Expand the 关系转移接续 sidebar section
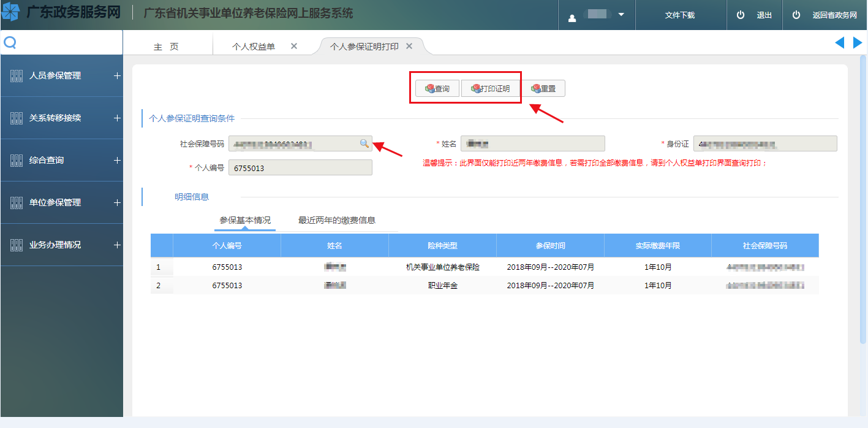The image size is (868, 428). (117, 118)
